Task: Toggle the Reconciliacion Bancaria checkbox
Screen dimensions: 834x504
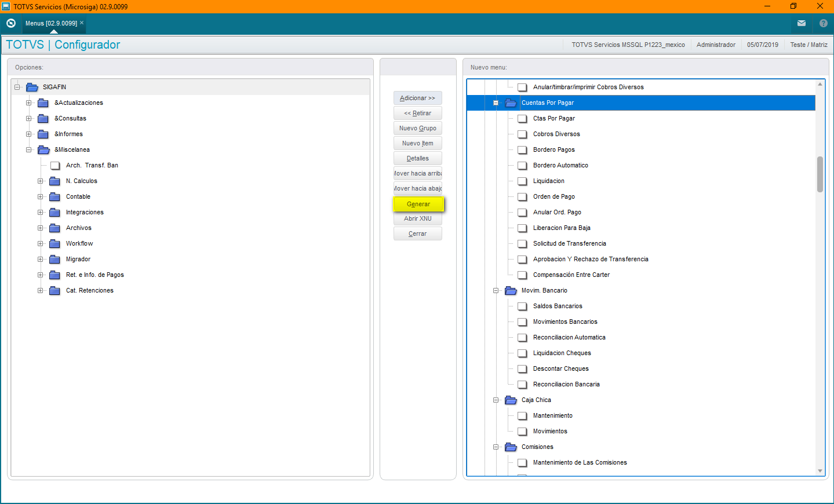Action: (522, 384)
